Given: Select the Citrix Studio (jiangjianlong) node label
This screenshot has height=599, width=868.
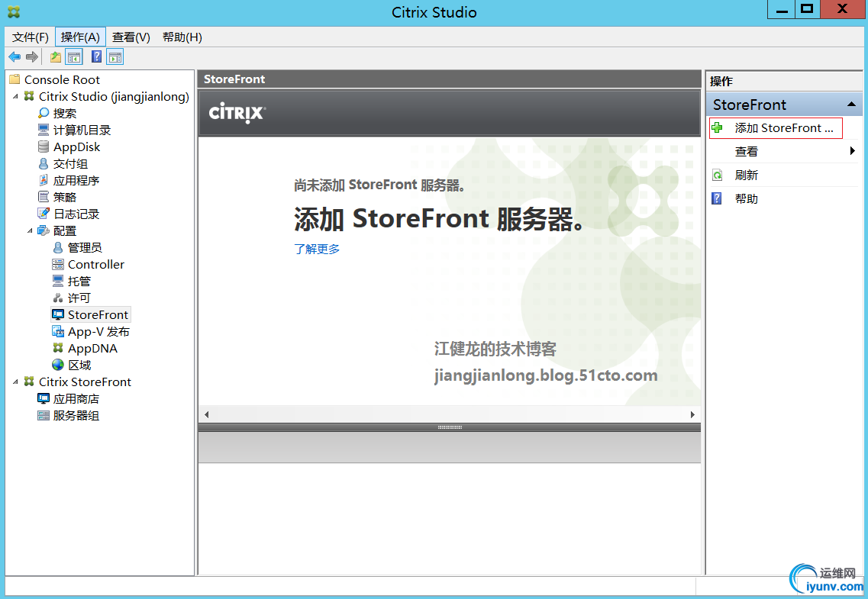Looking at the screenshot, I should 114,96.
